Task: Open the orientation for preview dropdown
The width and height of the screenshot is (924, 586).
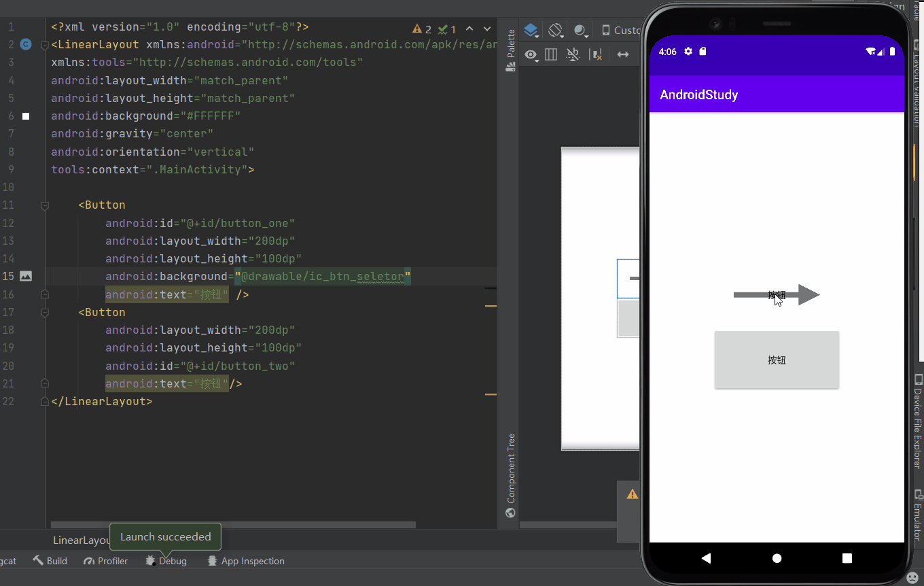Action: pos(556,31)
